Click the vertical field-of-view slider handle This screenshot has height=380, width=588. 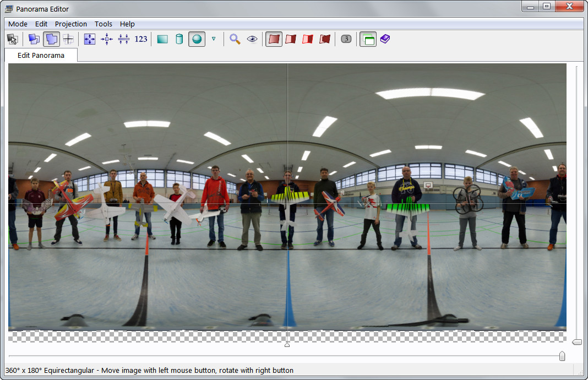576,342
